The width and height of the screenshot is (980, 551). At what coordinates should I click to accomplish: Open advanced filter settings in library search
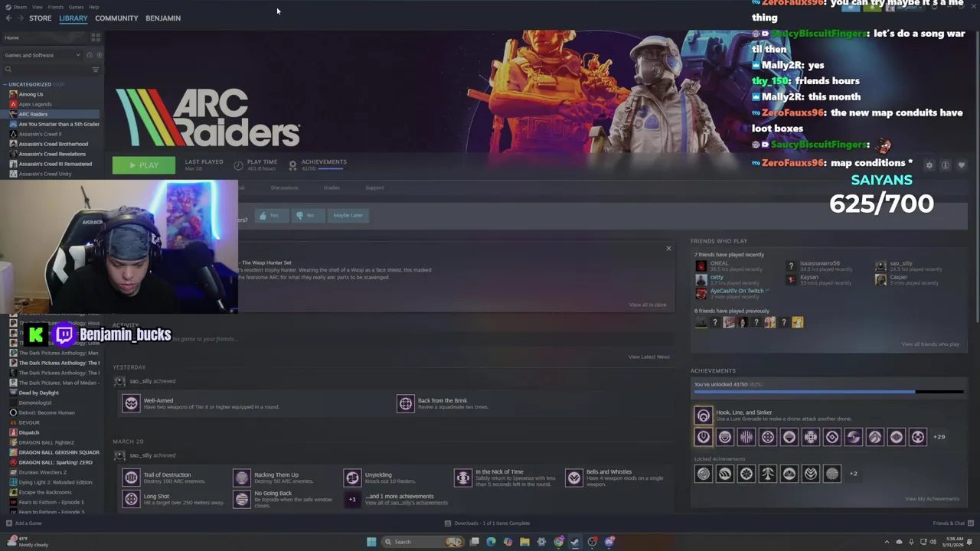pyautogui.click(x=96, y=70)
